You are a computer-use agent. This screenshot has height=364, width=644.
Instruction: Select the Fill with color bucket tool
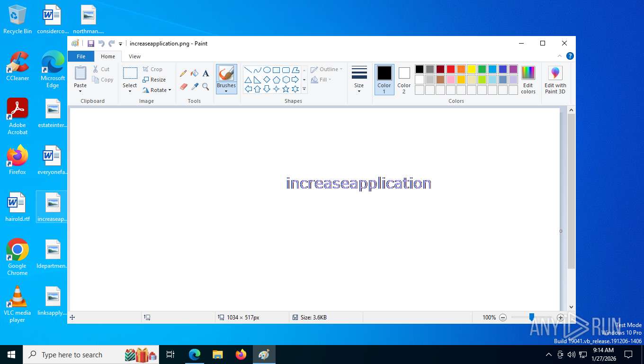click(195, 73)
